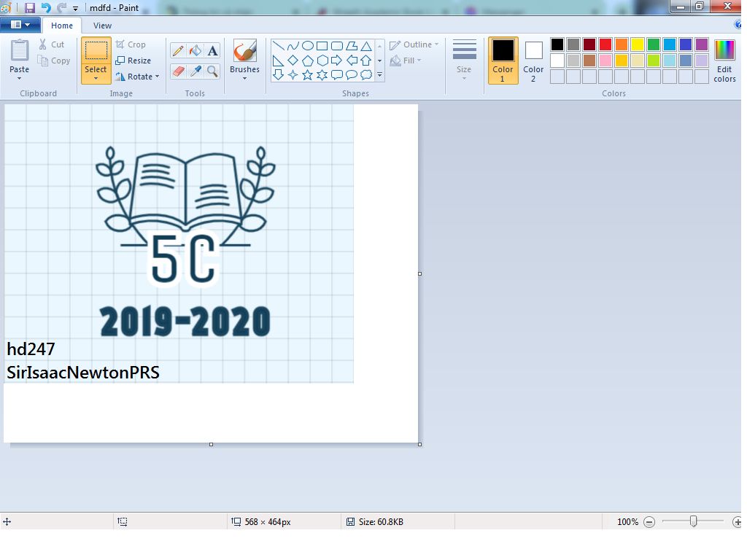This screenshot has height=560, width=747.
Task: Expand the Paste dropdown arrow
Action: [19, 79]
